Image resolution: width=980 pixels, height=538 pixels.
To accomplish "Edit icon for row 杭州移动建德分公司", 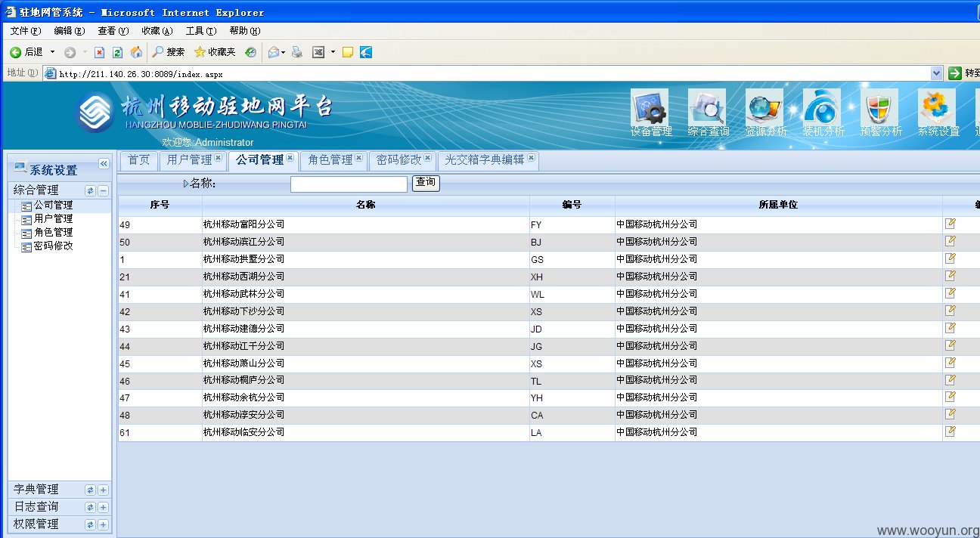I will coord(951,328).
